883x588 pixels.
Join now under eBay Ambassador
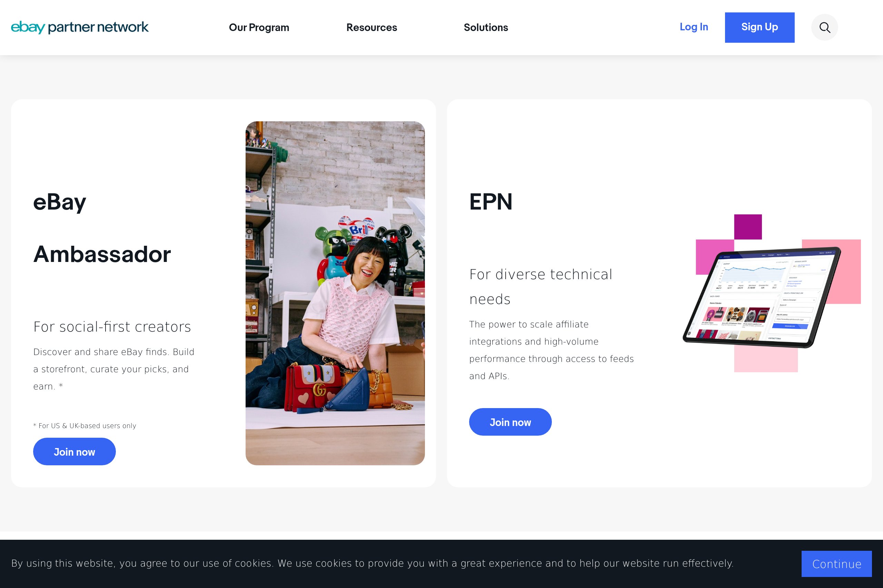(x=74, y=452)
